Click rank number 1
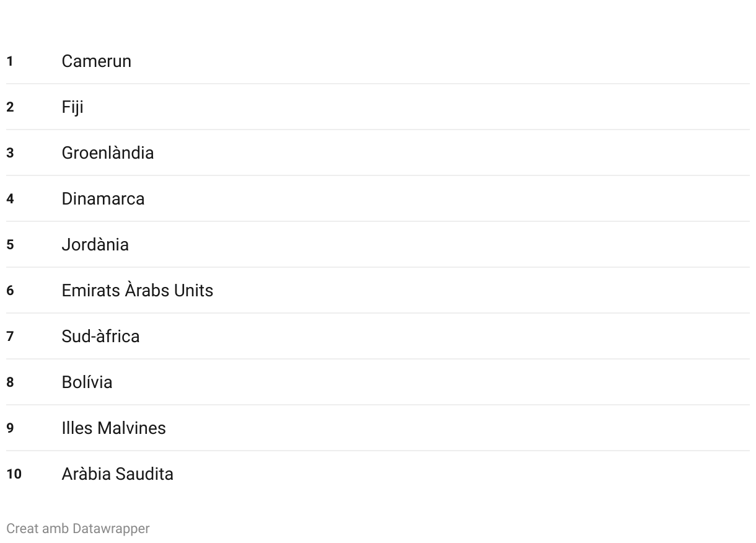756x543 pixels. 10,61
